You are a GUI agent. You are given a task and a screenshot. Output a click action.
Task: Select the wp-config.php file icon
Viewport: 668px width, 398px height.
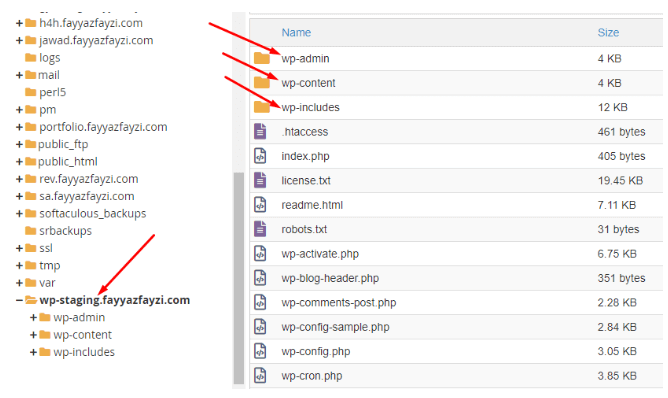click(260, 351)
